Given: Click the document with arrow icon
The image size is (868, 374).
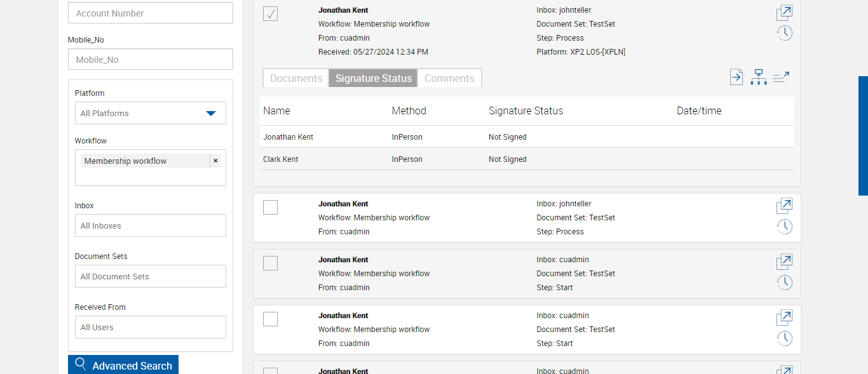Looking at the screenshot, I should click(736, 77).
